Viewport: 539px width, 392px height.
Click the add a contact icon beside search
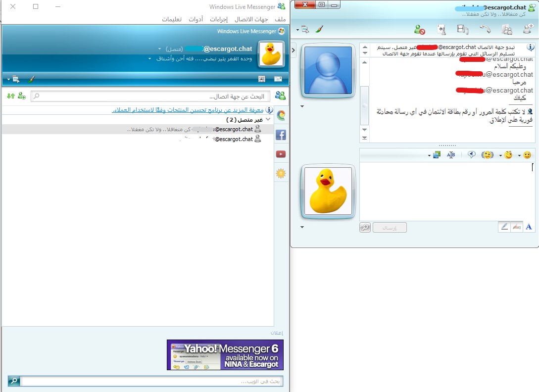point(22,96)
